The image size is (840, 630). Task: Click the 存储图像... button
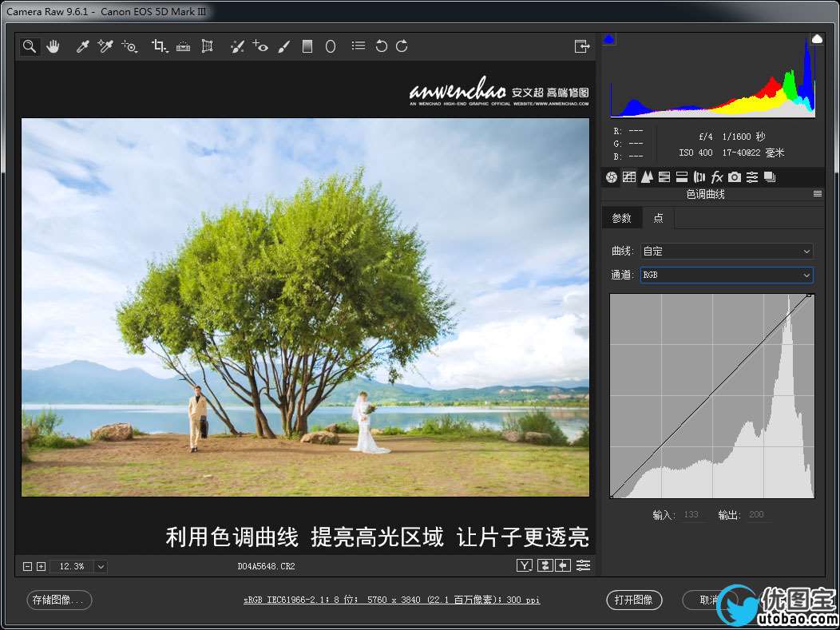59,600
